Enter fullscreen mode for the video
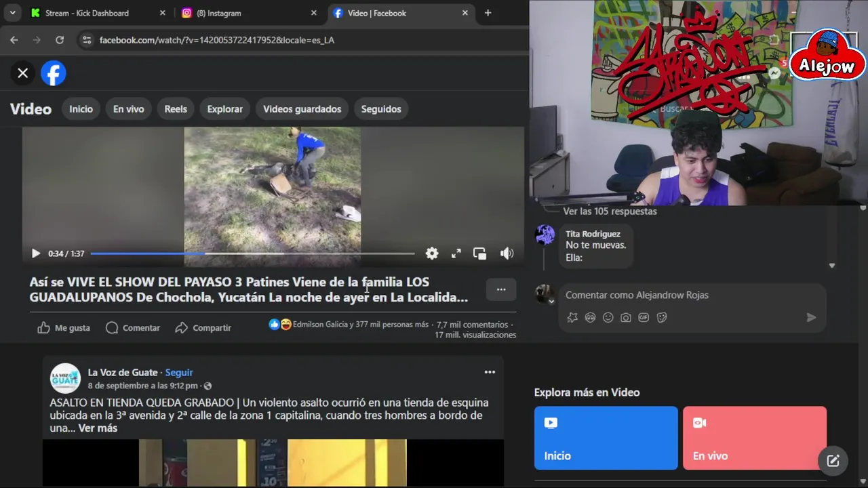This screenshot has height=488, width=868. [456, 253]
